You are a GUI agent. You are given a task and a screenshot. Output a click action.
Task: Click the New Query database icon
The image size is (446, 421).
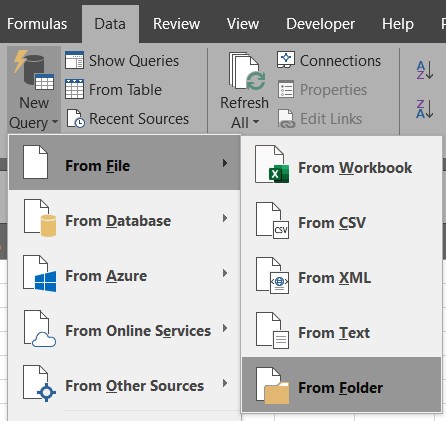click(x=34, y=70)
